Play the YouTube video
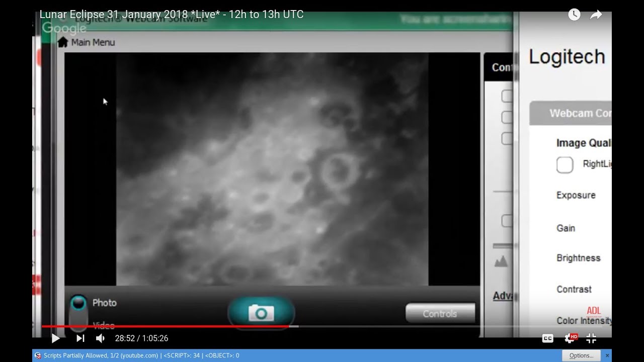Image resolution: width=644 pixels, height=362 pixels. [x=55, y=338]
